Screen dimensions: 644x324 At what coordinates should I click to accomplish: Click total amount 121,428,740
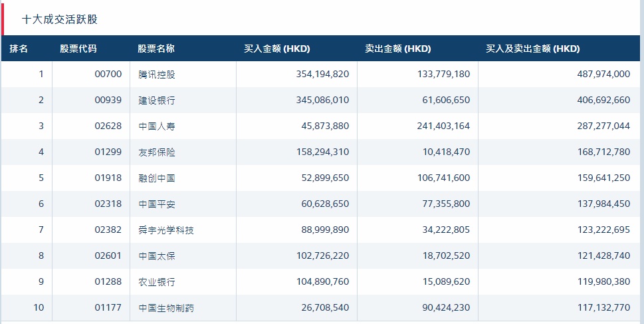coord(603,255)
